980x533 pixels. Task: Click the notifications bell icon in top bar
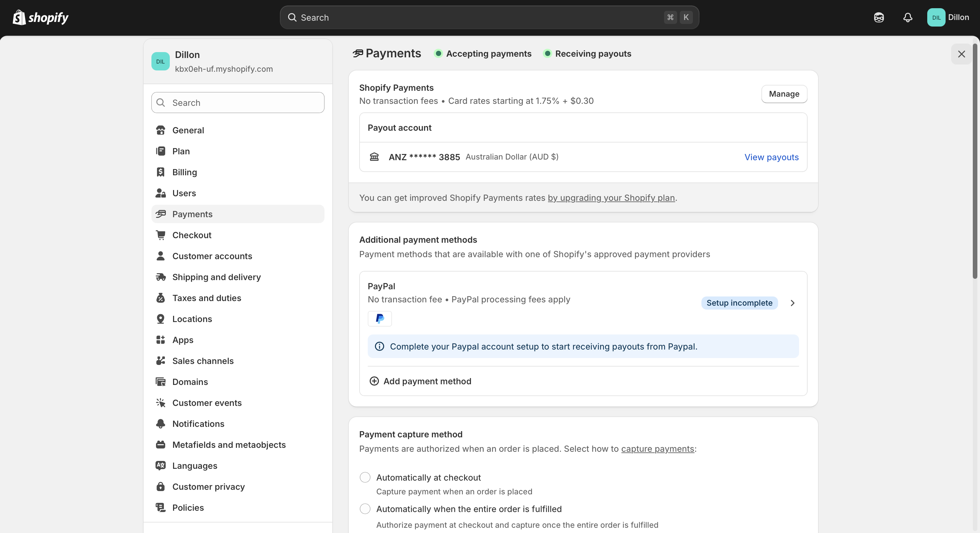(x=908, y=17)
